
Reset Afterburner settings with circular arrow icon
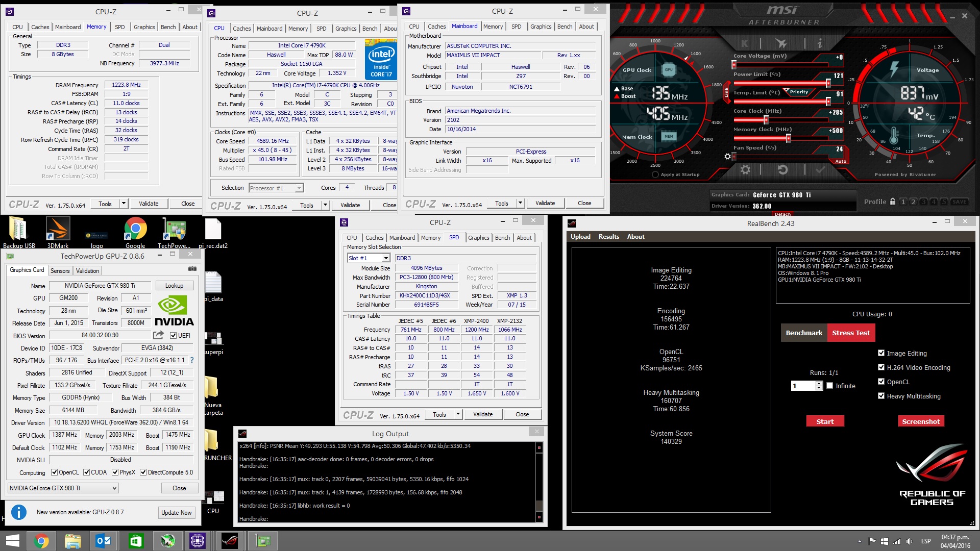coord(782,170)
